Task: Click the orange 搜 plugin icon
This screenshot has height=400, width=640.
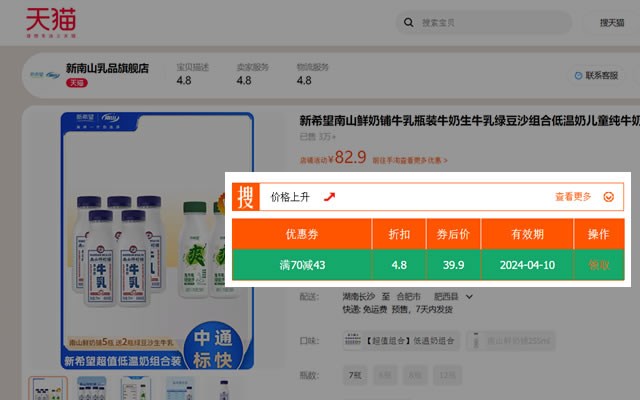Action: (x=246, y=197)
